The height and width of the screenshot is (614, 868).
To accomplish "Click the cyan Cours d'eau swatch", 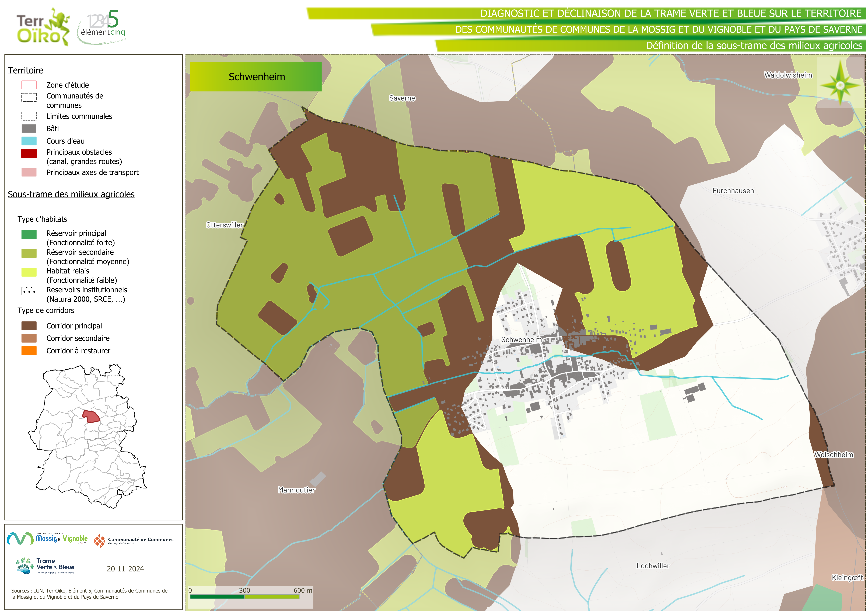I will [x=29, y=141].
